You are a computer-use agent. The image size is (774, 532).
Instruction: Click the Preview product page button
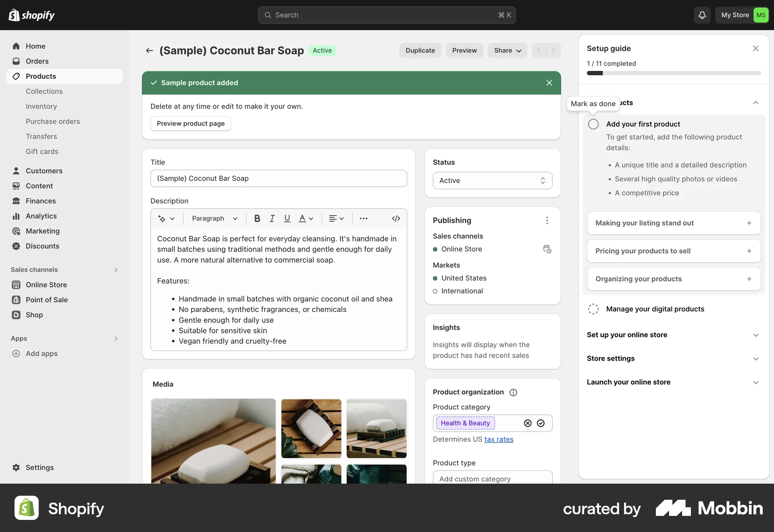[190, 123]
